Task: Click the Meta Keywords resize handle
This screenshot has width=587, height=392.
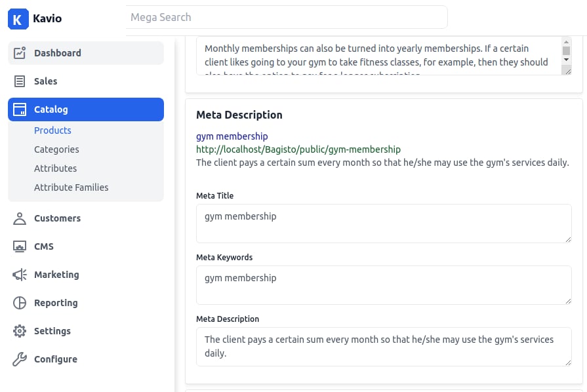Action: coord(568,301)
